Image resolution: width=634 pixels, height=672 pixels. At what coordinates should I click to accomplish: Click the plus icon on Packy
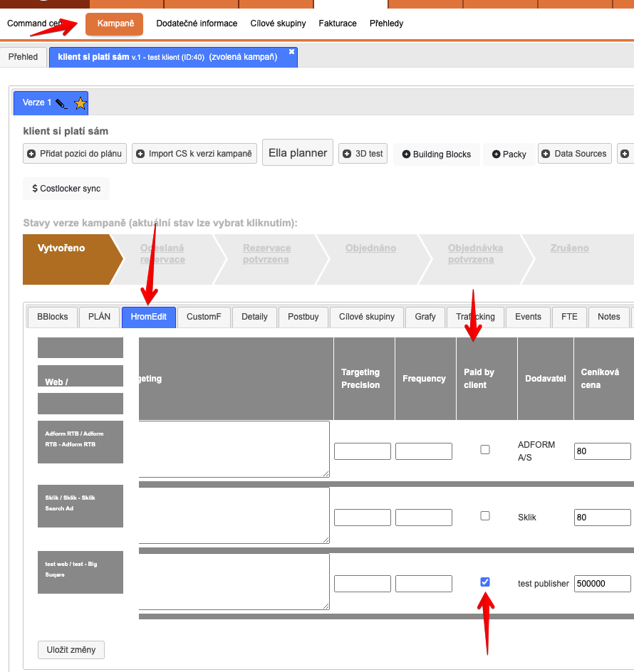496,154
